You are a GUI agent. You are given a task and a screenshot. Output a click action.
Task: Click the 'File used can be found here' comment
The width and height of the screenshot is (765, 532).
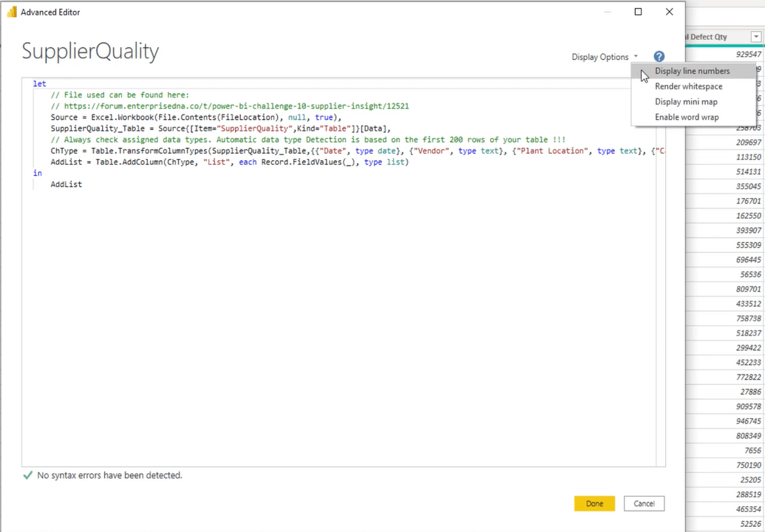pyautogui.click(x=120, y=95)
